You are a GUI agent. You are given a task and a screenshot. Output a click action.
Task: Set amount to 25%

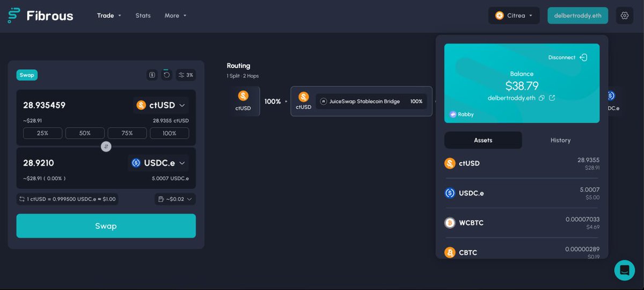pyautogui.click(x=42, y=133)
